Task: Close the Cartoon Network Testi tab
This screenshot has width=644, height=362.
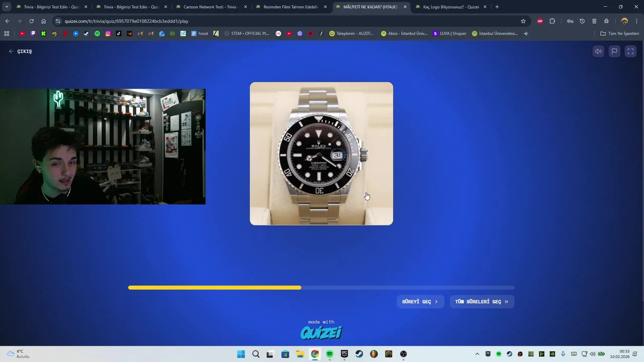Action: coord(246,7)
